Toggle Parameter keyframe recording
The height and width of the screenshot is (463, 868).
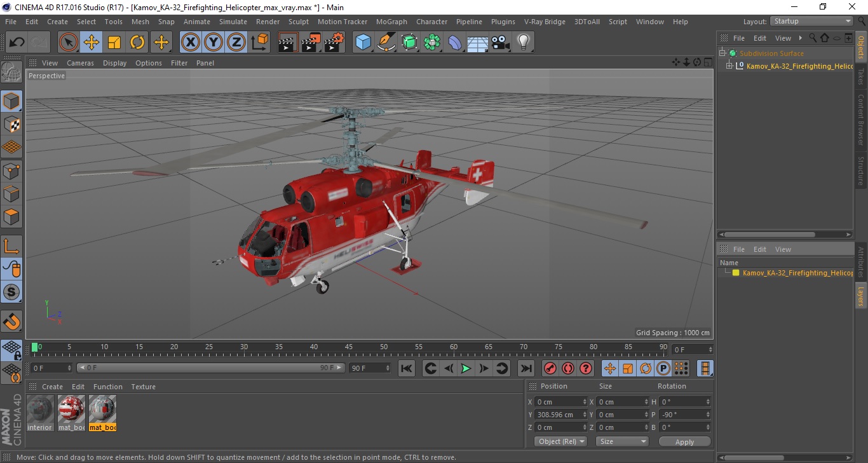(663, 368)
